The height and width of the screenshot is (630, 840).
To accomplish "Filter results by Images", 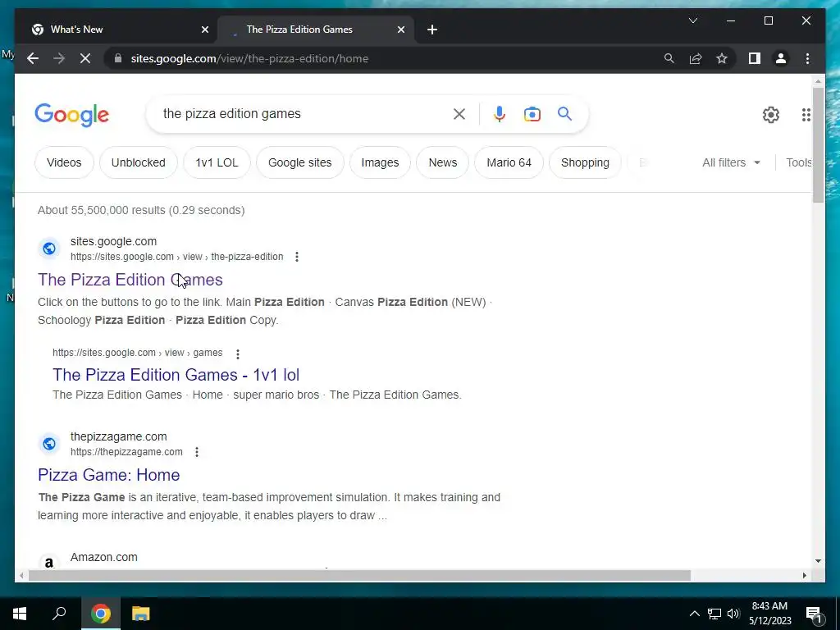I will point(380,162).
